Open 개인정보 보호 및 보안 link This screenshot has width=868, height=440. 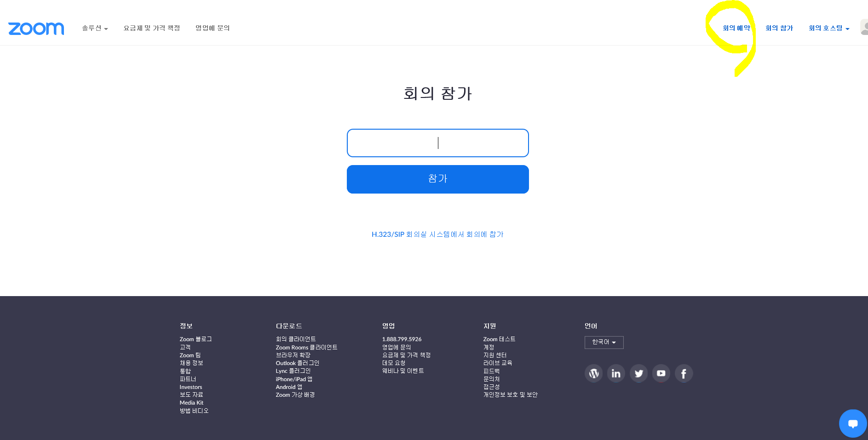pyautogui.click(x=510, y=395)
